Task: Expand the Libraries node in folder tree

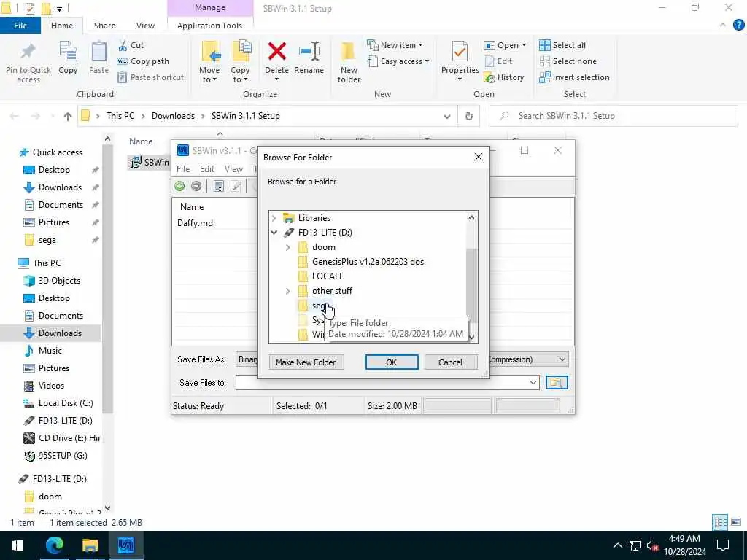Action: pos(274,218)
